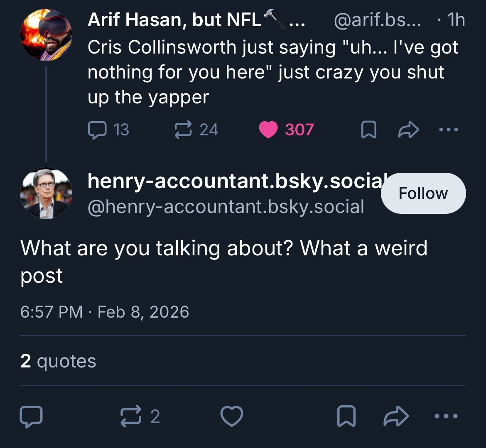Open more options on henry-accountant's reply
The image size is (486, 448).
(x=447, y=416)
